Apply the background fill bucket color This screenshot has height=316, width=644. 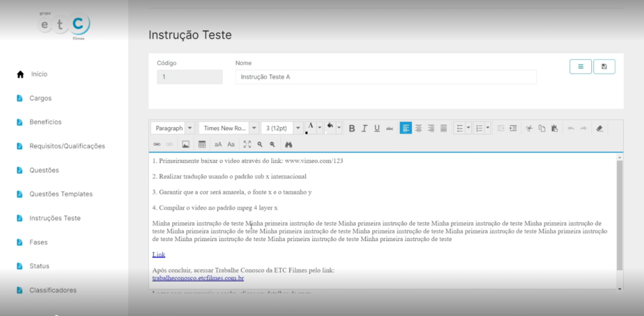tap(330, 128)
